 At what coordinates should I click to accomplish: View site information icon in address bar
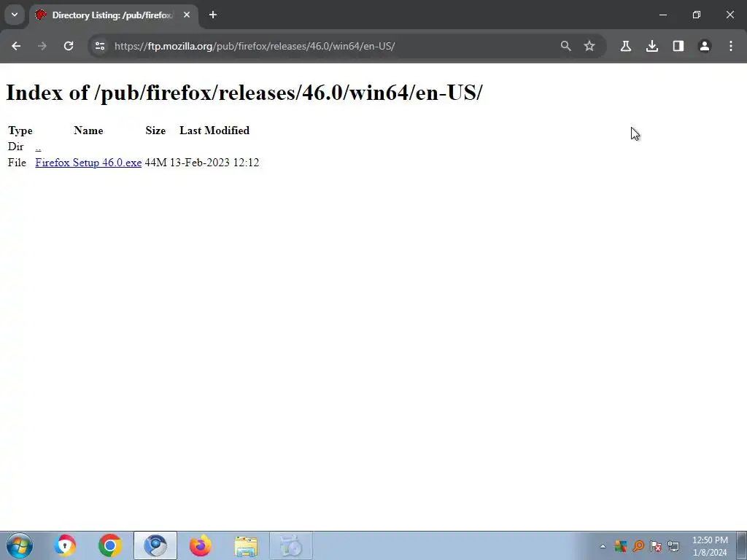[x=99, y=46]
